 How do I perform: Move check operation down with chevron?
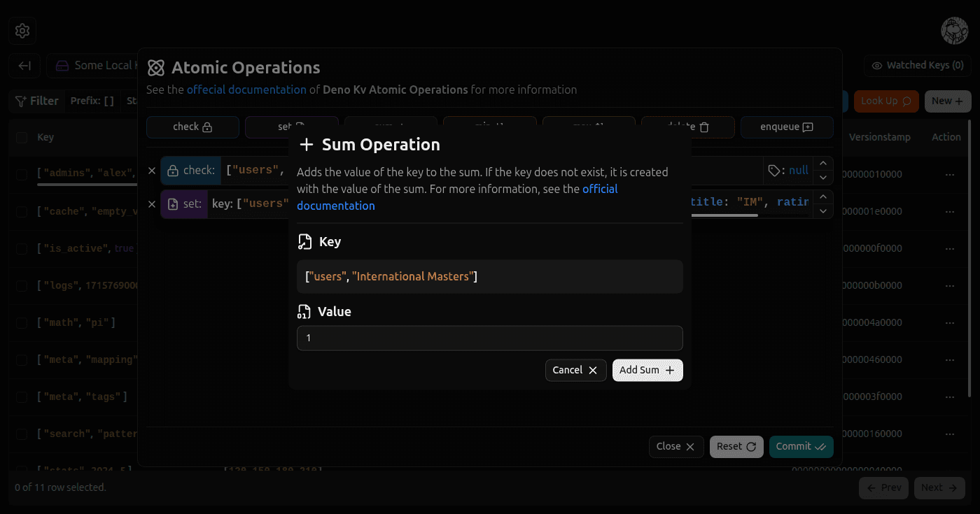click(x=823, y=177)
